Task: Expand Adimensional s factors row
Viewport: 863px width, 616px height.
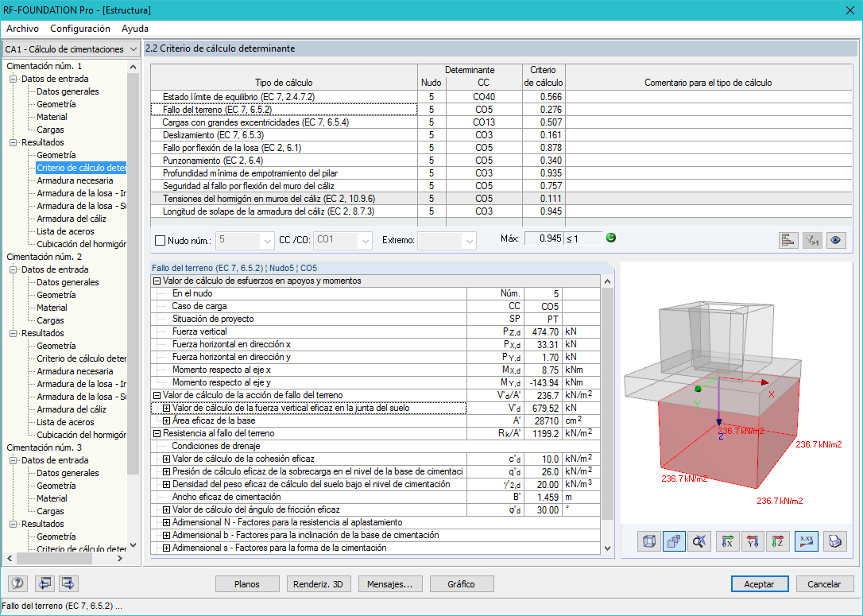Action: coord(166,548)
